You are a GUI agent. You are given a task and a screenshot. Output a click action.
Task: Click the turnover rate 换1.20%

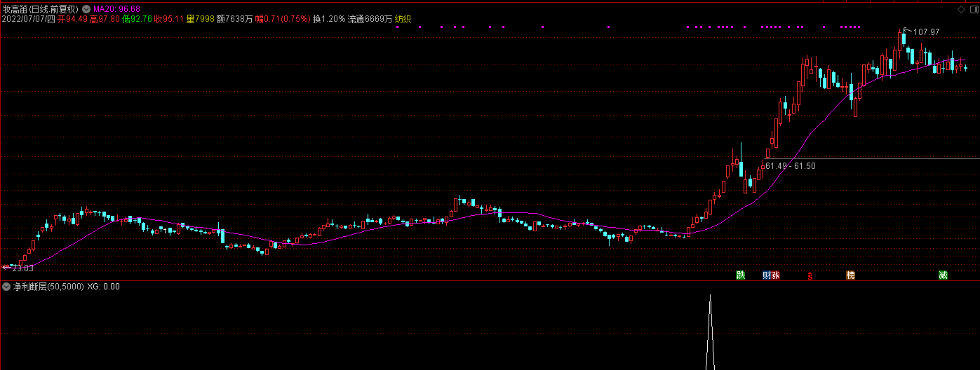click(329, 19)
